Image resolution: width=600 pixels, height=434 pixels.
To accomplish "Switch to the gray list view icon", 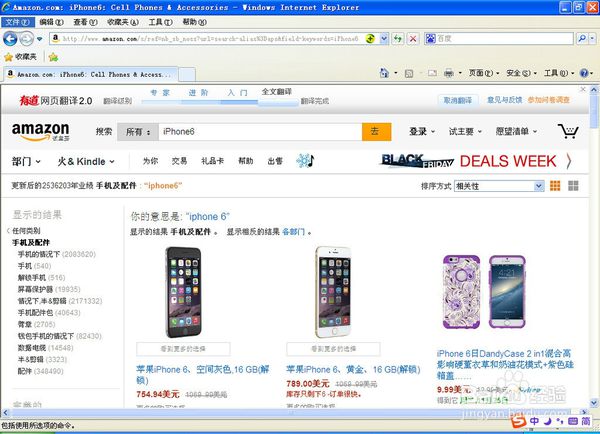I will 573,186.
